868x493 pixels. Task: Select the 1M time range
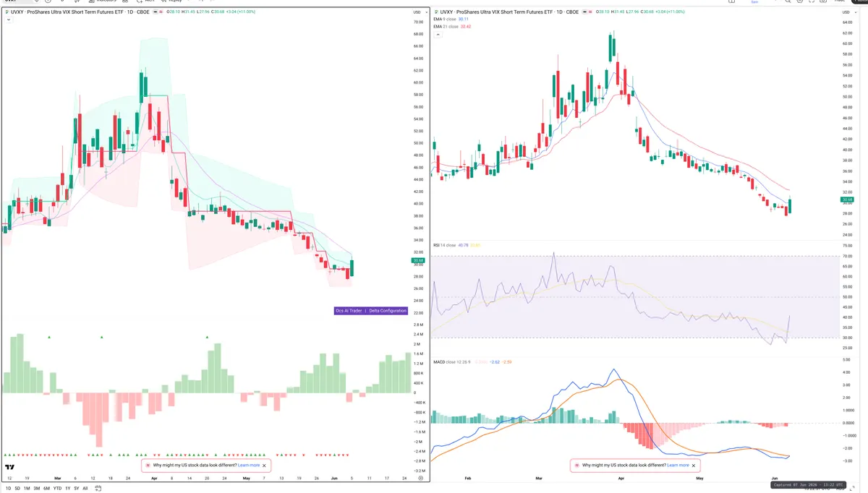[27, 488]
